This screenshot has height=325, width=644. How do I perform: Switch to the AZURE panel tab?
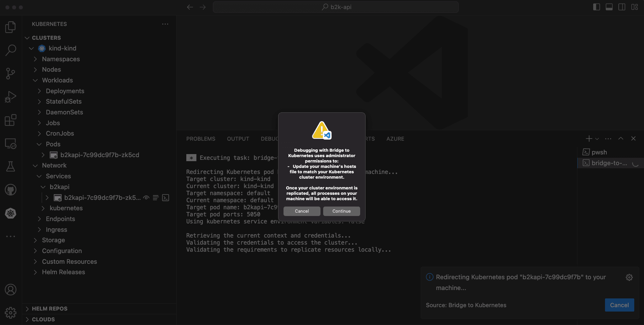tap(395, 139)
